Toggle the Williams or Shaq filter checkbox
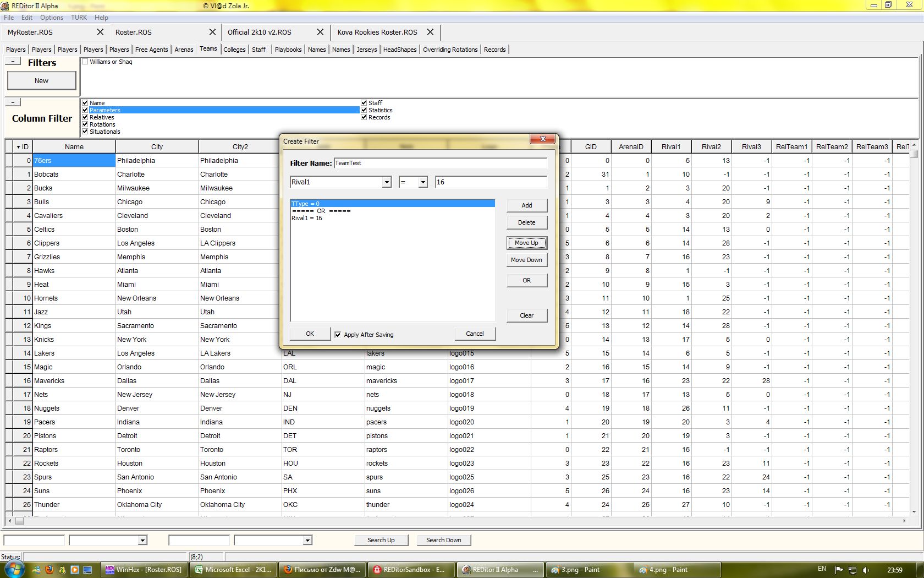Image resolution: width=924 pixels, height=578 pixels. [x=85, y=62]
